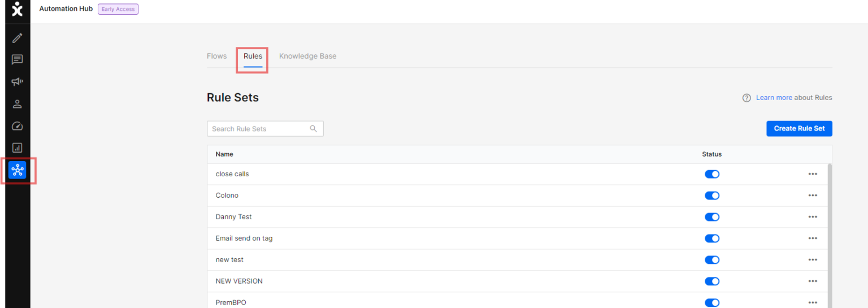Click the app logo in the sidebar
868x308 pixels.
click(x=18, y=9)
